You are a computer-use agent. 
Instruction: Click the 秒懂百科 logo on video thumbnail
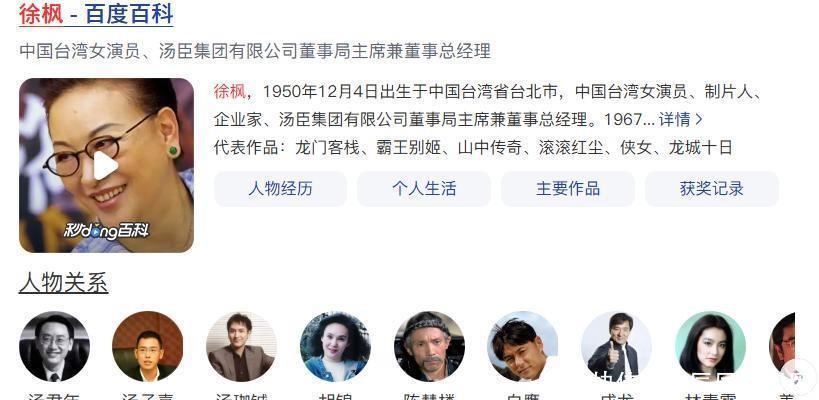pos(107,230)
